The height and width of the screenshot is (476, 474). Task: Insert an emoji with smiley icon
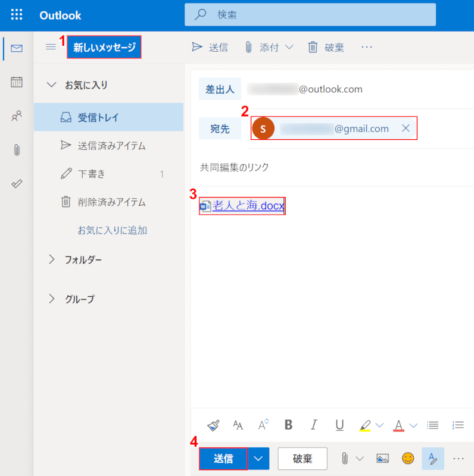tap(408, 458)
